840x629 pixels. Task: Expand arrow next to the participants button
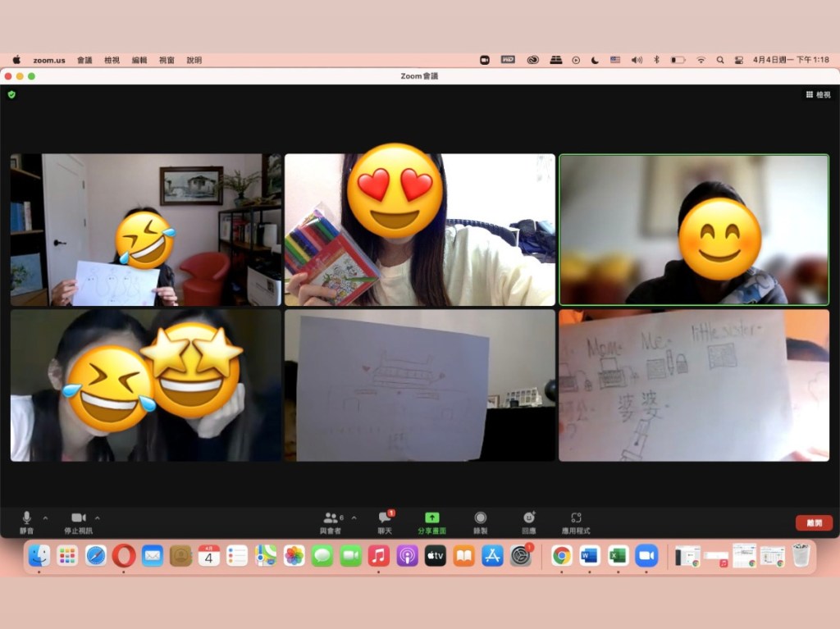tap(354, 517)
